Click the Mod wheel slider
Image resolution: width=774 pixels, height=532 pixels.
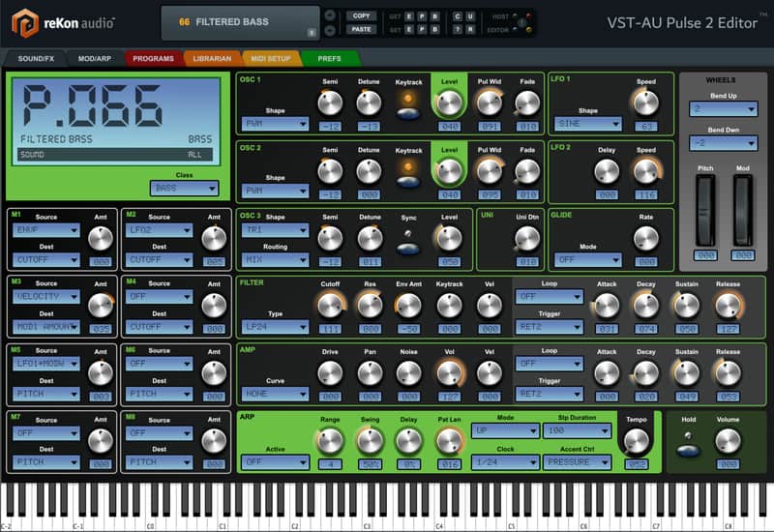743,211
